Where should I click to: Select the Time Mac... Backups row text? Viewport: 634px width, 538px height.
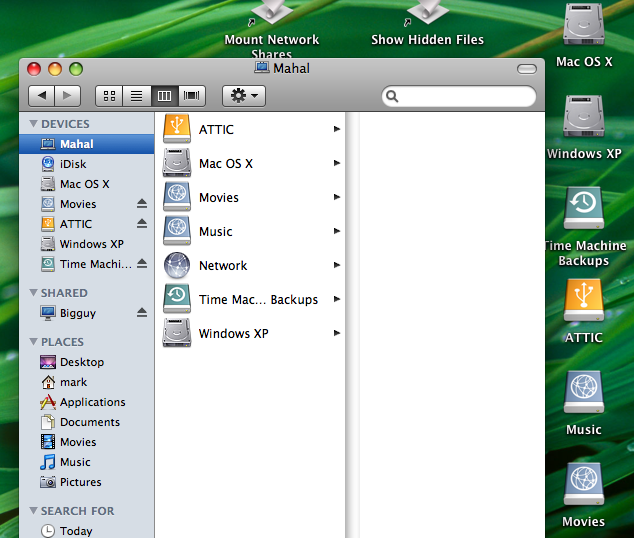(x=258, y=300)
